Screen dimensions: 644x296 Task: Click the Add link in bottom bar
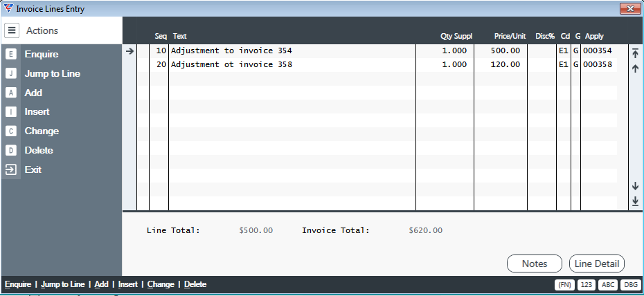tap(101, 284)
